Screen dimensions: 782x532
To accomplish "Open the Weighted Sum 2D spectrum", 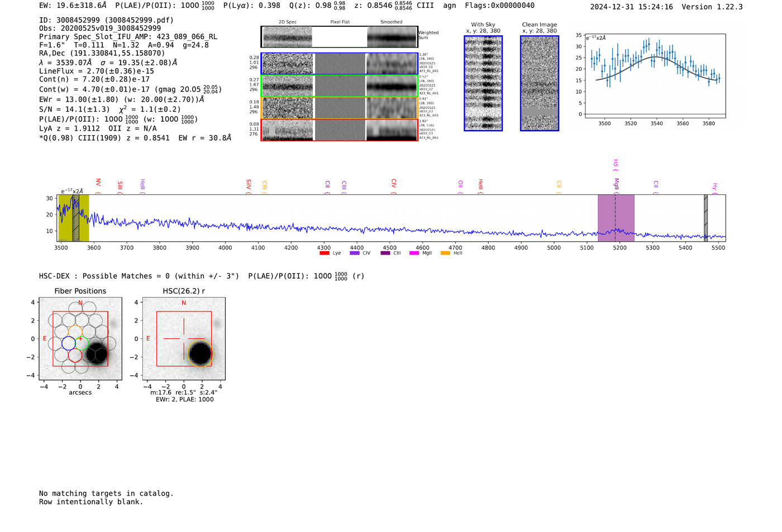I will click(287, 37).
